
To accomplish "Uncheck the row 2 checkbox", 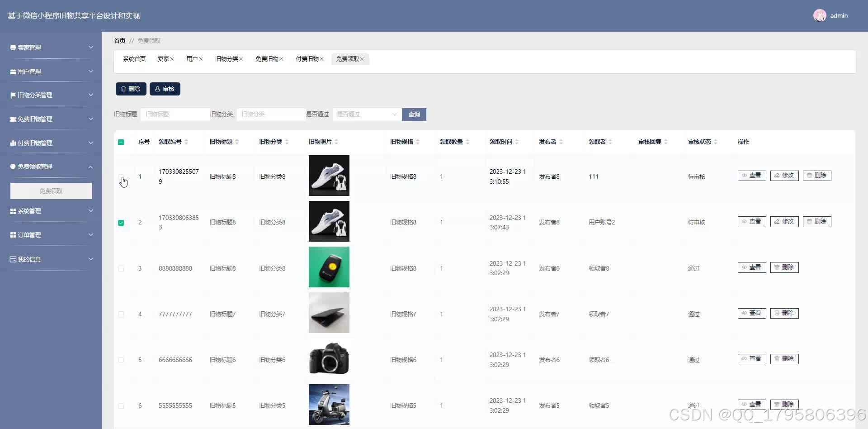I will coord(121,223).
